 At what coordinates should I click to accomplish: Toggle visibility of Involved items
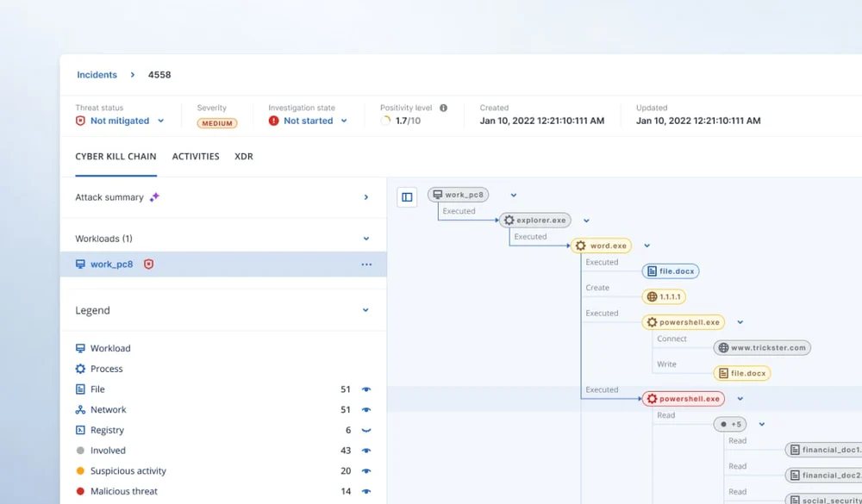(x=366, y=451)
